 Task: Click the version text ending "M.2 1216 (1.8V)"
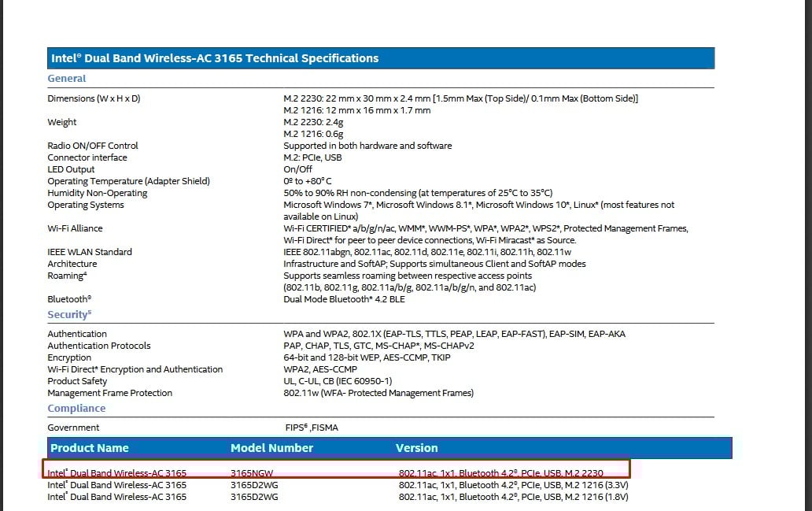click(513, 497)
